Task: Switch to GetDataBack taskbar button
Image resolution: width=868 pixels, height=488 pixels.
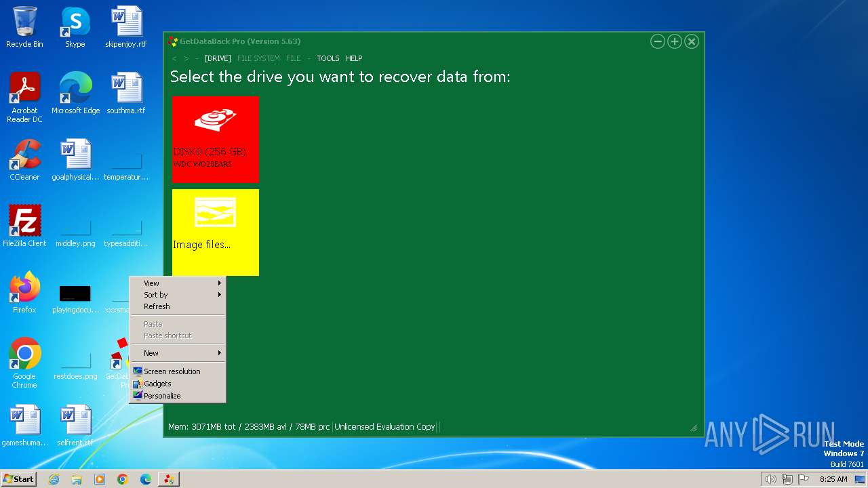Action: point(169,479)
